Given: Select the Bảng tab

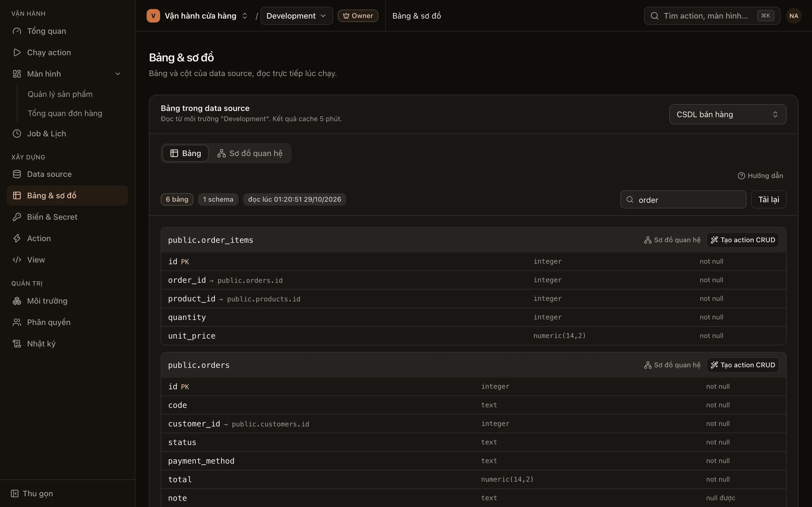Looking at the screenshot, I should (186, 153).
